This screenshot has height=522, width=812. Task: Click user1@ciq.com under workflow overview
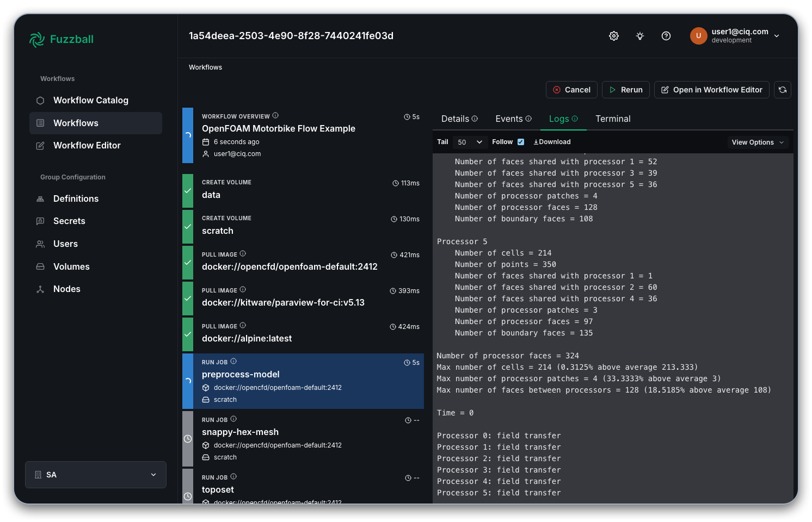tap(237, 154)
